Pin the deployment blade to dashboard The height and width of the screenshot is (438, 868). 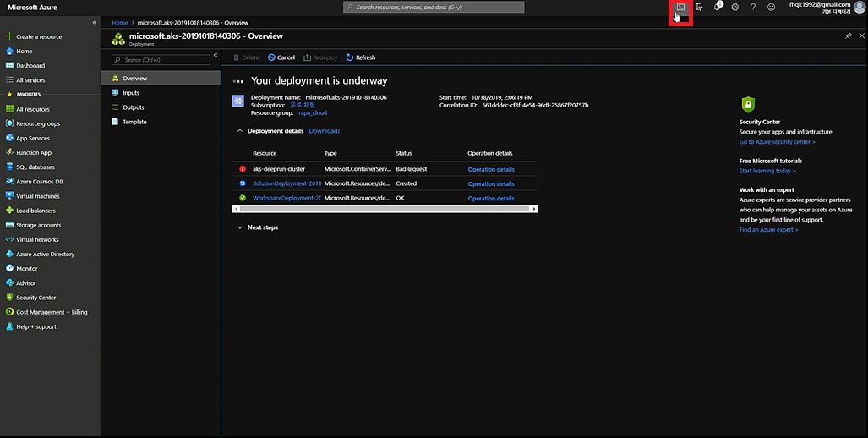pos(848,36)
